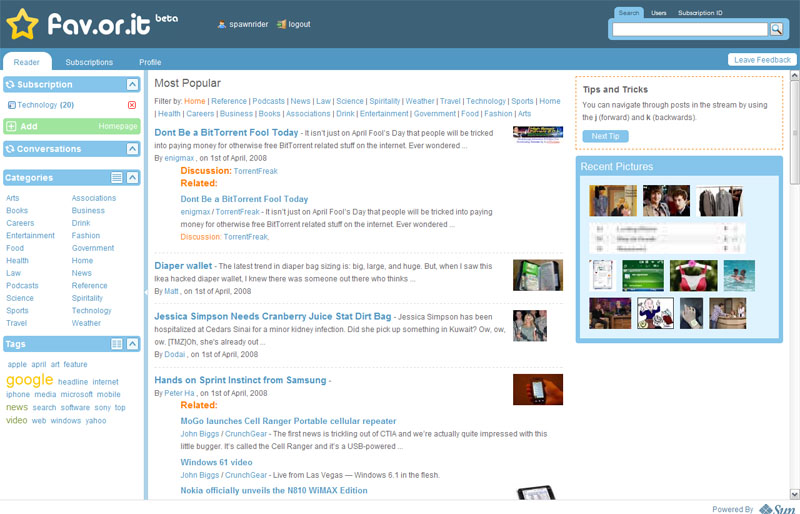Click into the search input field
800x514 pixels.
tap(690, 29)
